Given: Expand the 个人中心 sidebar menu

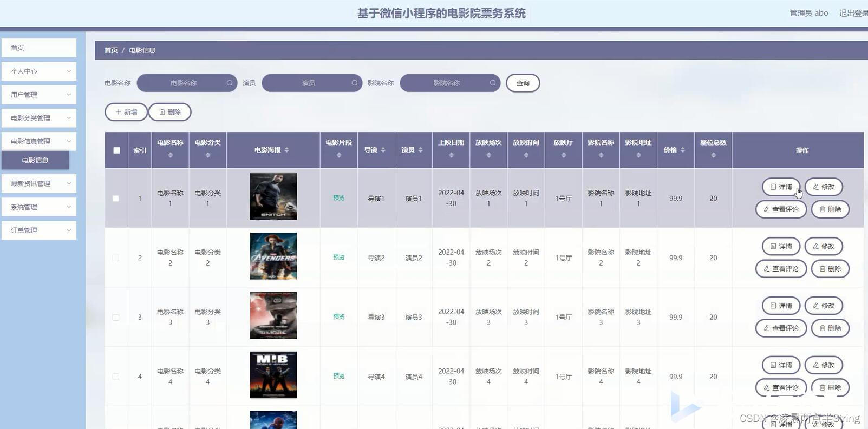Looking at the screenshot, I should pos(39,71).
